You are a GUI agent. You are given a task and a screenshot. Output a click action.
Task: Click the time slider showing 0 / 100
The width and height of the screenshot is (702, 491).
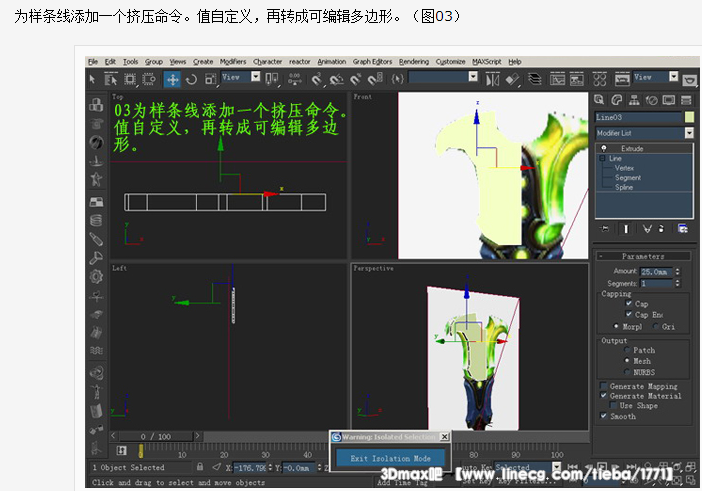pos(155,436)
